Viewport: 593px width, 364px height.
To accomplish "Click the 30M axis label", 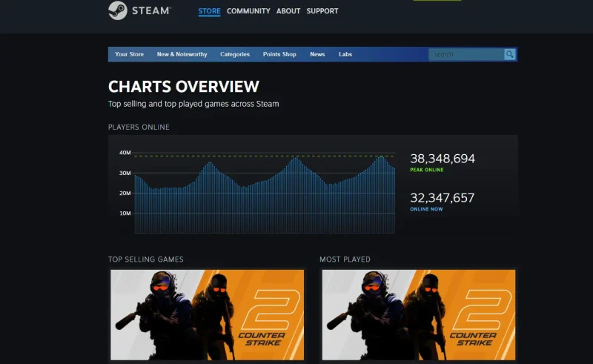I will click(x=125, y=173).
